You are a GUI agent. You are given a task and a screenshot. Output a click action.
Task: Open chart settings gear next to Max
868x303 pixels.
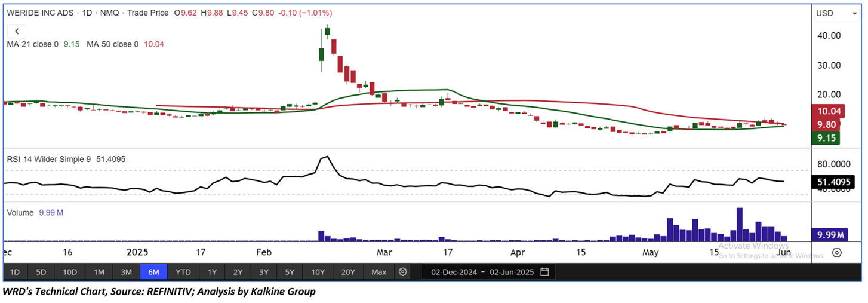(x=403, y=272)
